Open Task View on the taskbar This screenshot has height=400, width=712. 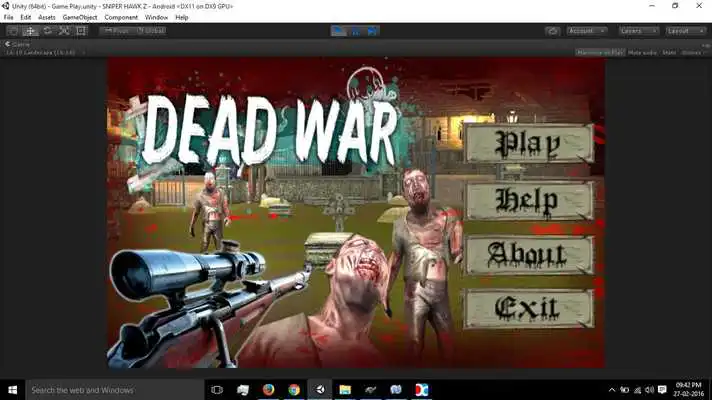click(x=217, y=390)
